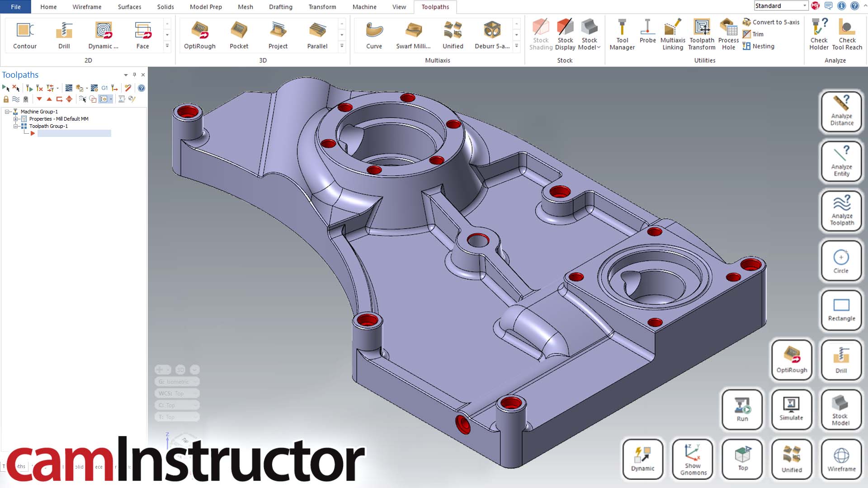Collapse the Machine Group-1 tree node
Screen dimensions: 868x488
pyautogui.click(x=7, y=112)
